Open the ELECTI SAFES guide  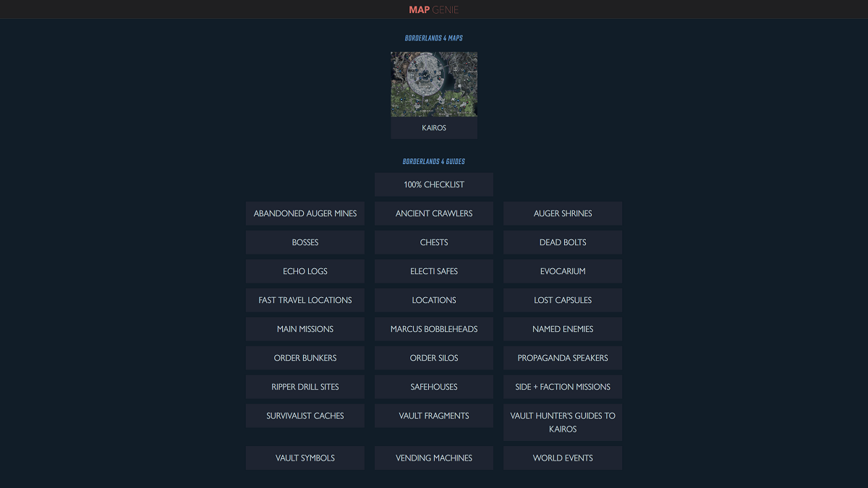point(433,271)
